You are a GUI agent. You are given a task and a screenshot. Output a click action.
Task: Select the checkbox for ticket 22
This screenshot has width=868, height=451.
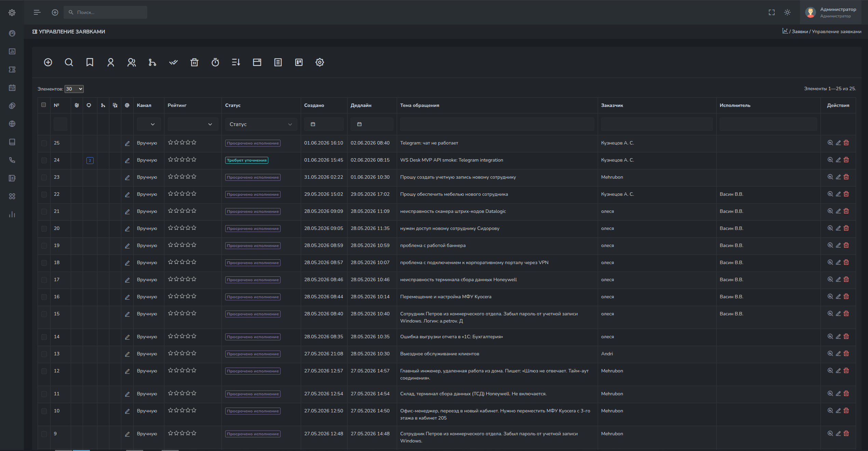(x=44, y=194)
